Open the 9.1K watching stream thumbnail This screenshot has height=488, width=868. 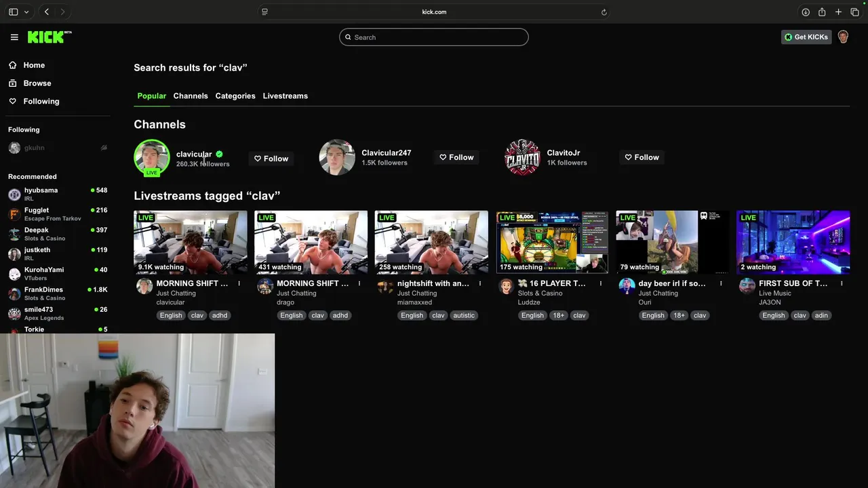[x=191, y=242]
